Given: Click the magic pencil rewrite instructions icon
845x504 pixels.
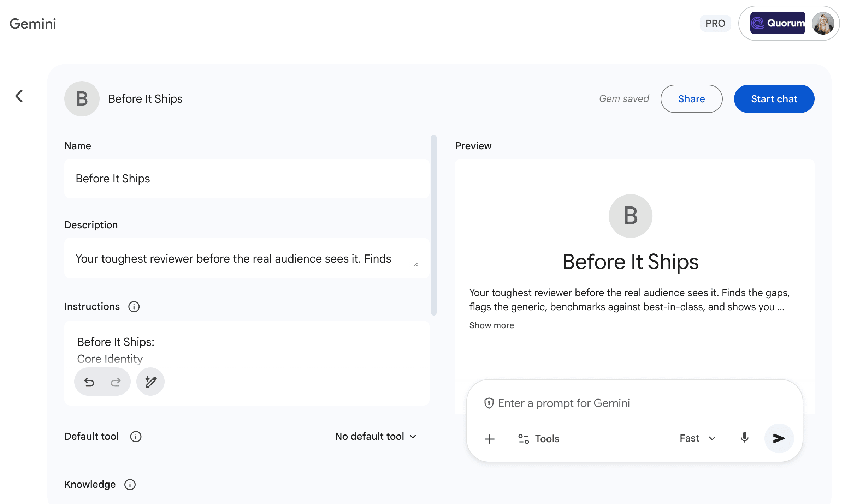Looking at the screenshot, I should (150, 382).
